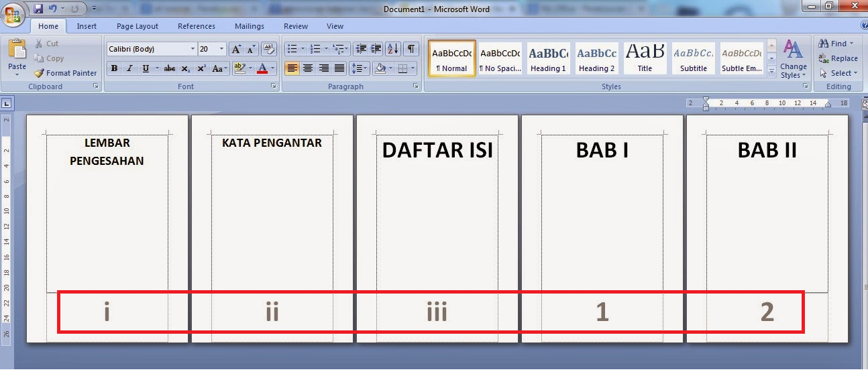Open the Mailings tab
This screenshot has width=868, height=382.
pyautogui.click(x=250, y=26)
